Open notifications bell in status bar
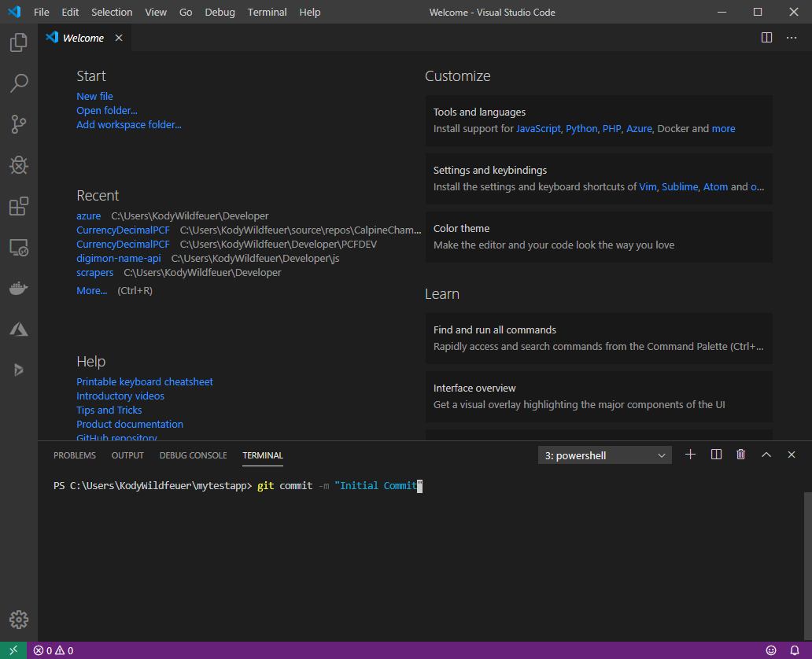 click(x=795, y=650)
